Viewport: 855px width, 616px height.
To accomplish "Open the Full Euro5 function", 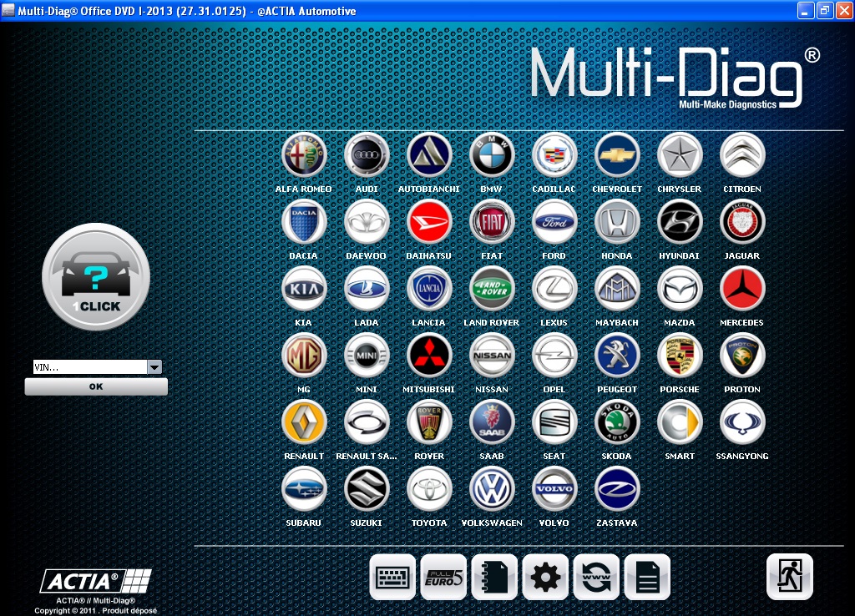I will pos(443,577).
